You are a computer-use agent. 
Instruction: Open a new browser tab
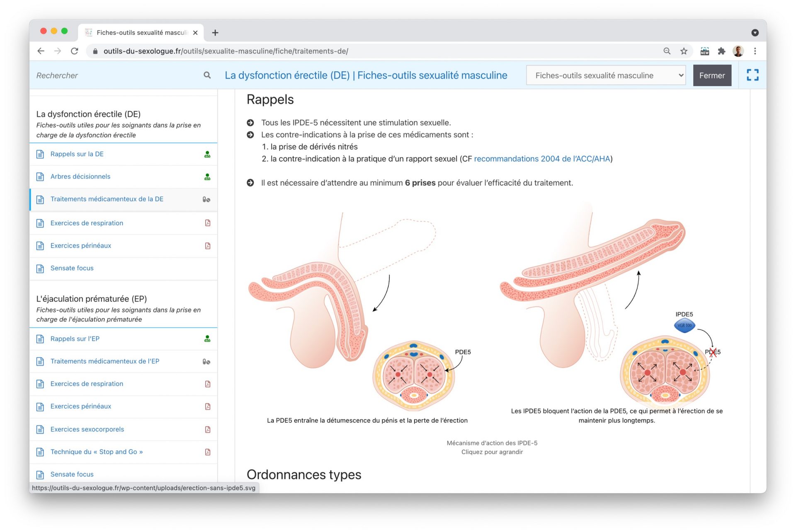pyautogui.click(x=215, y=33)
